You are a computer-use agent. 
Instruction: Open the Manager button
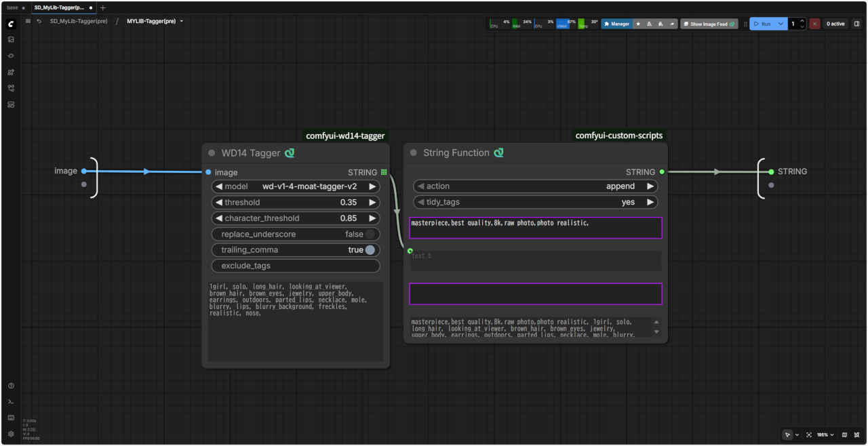click(616, 24)
